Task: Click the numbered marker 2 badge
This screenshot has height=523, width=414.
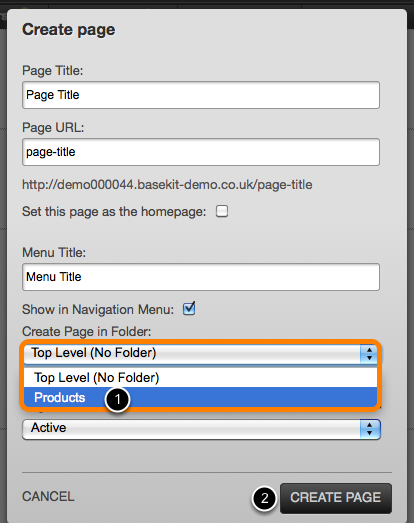Action: click(x=264, y=498)
